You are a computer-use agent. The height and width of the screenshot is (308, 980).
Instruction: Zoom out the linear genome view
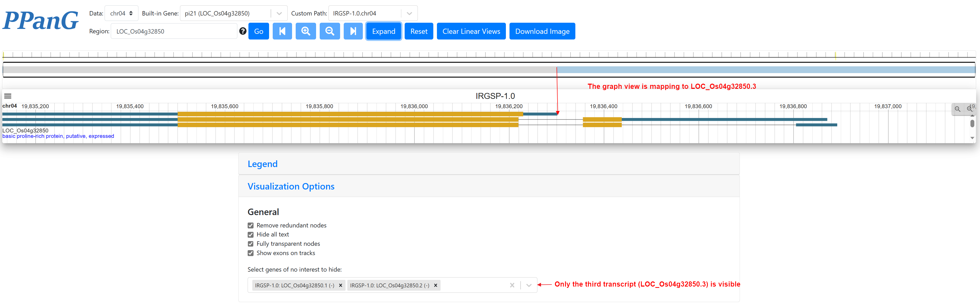958,109
